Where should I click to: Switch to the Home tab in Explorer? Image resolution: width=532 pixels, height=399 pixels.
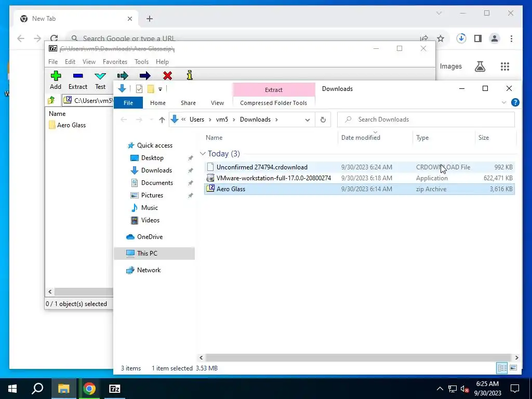(x=158, y=103)
